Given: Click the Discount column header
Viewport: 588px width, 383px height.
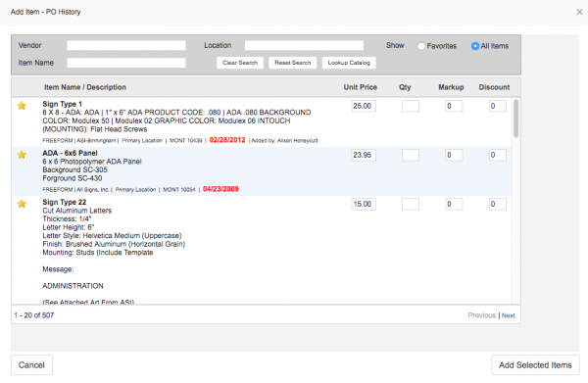Looking at the screenshot, I should tap(494, 87).
